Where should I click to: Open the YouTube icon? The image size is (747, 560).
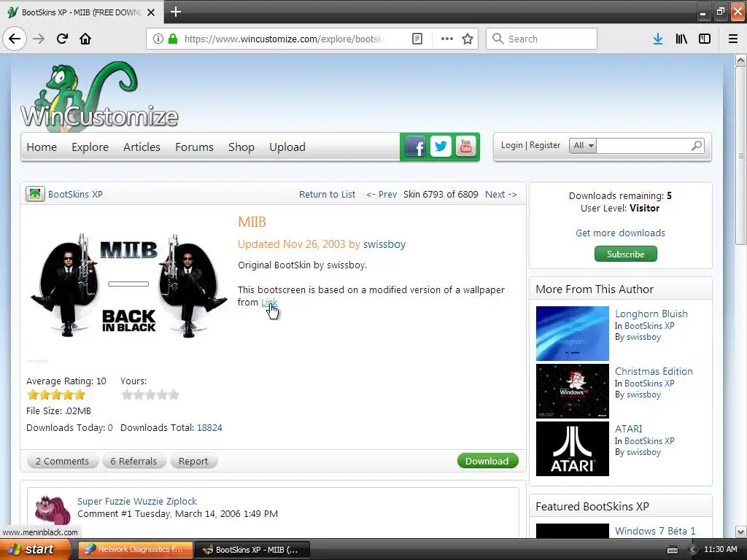tap(466, 146)
